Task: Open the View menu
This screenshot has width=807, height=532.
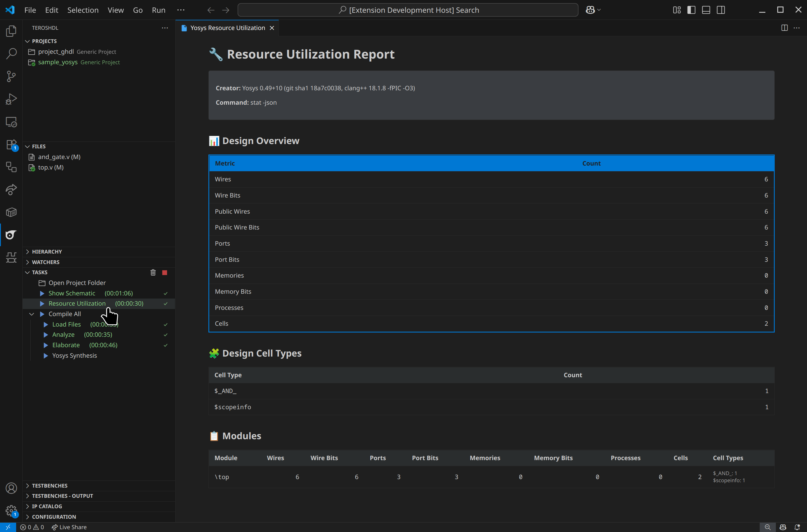Action: point(116,10)
